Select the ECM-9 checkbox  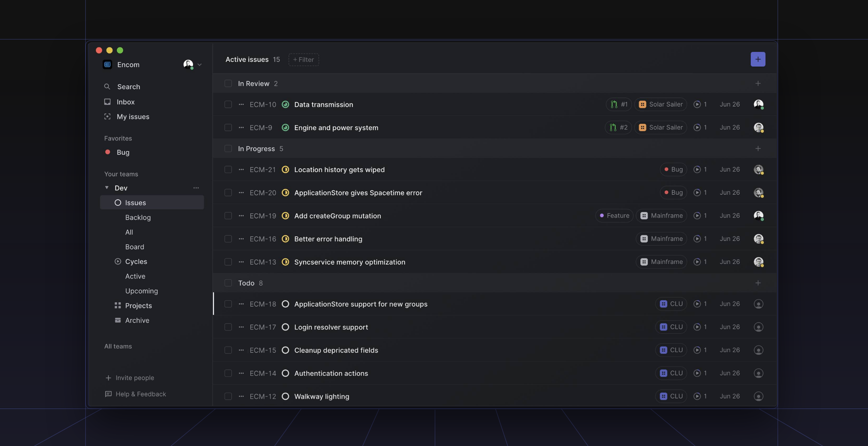coord(228,128)
